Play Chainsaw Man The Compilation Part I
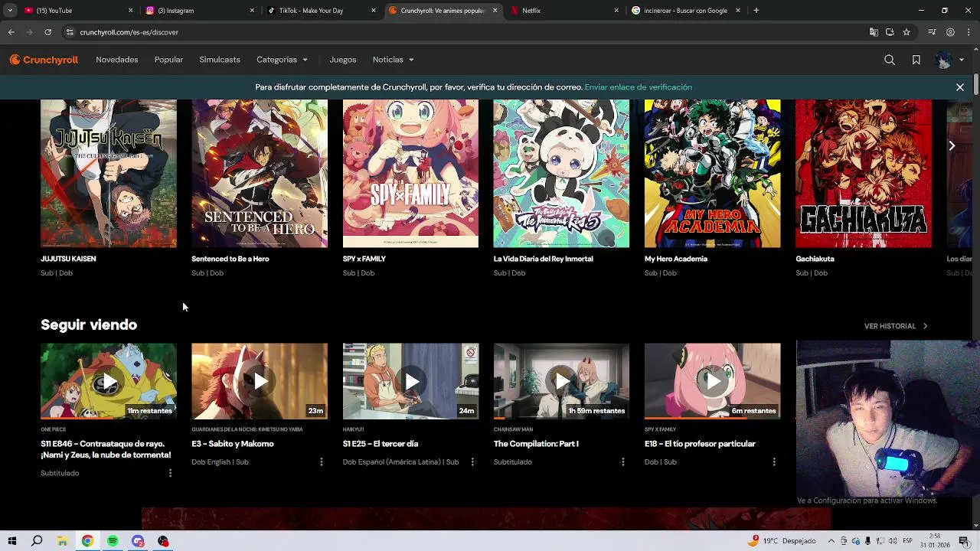Image resolution: width=980 pixels, height=551 pixels. (561, 381)
